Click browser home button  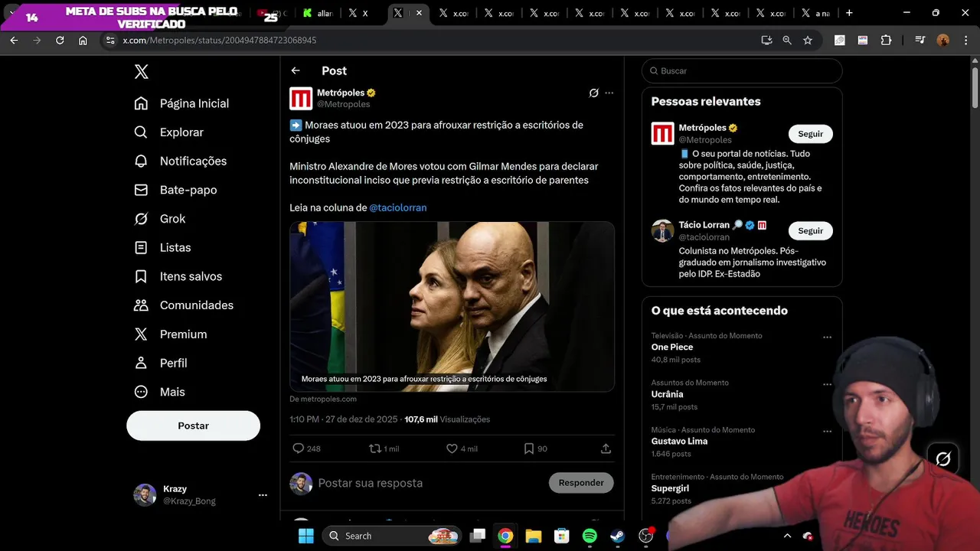[x=83, y=40]
